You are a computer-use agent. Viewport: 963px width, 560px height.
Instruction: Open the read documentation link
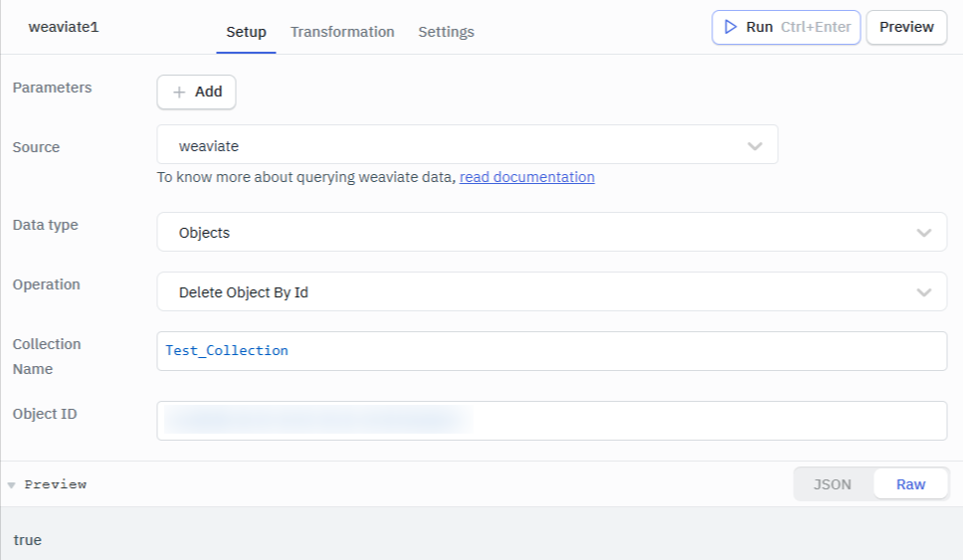tap(527, 177)
